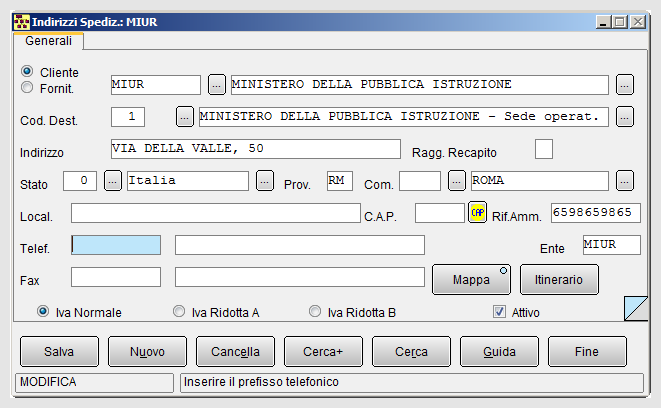Click the Cancella button
Screen dimensions: 661x408
tap(235, 352)
